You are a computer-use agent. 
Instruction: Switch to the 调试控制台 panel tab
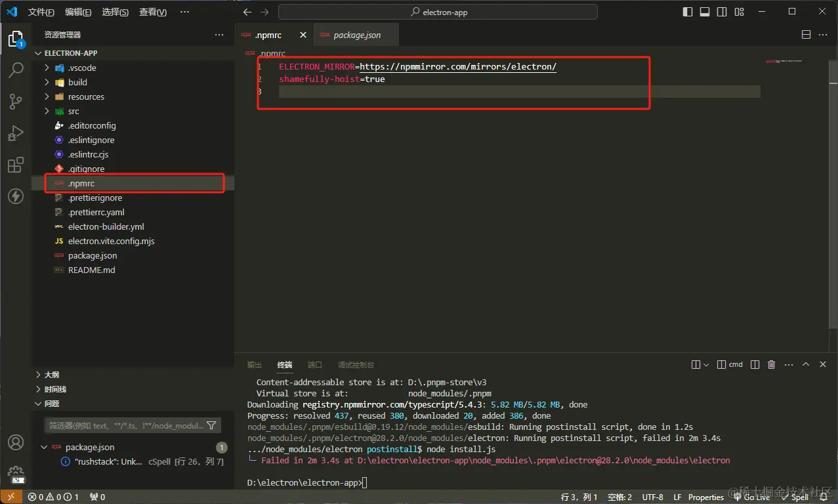click(x=356, y=364)
